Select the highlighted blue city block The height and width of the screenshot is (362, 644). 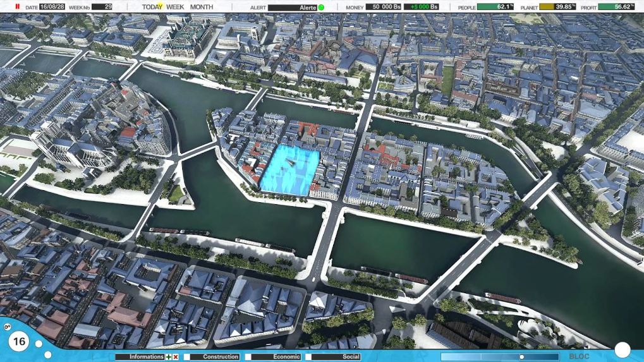(x=290, y=171)
